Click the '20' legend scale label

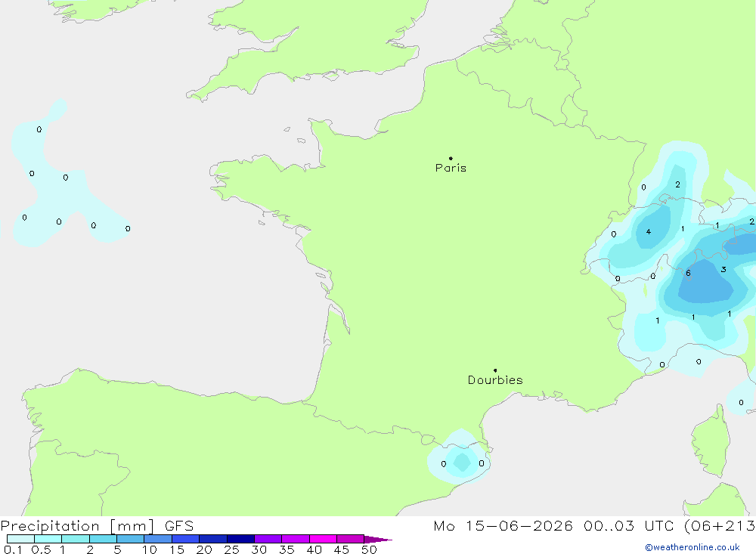[x=204, y=549]
